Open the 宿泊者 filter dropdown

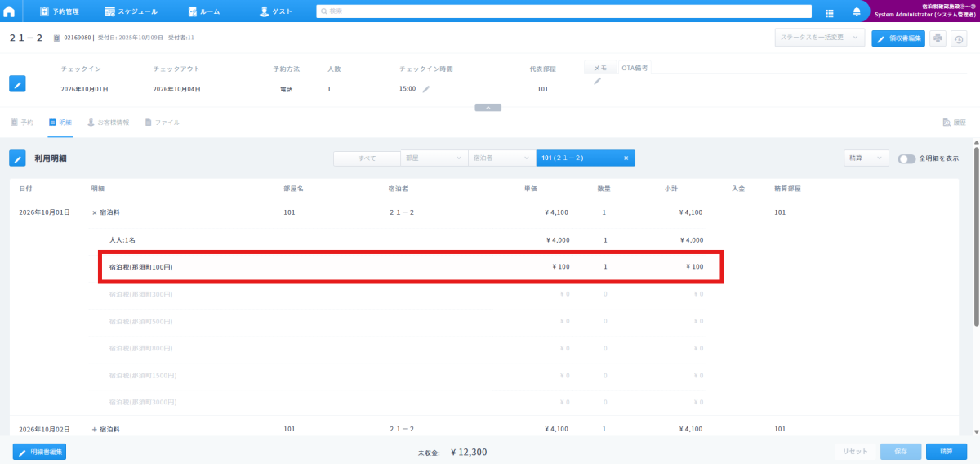pyautogui.click(x=501, y=158)
